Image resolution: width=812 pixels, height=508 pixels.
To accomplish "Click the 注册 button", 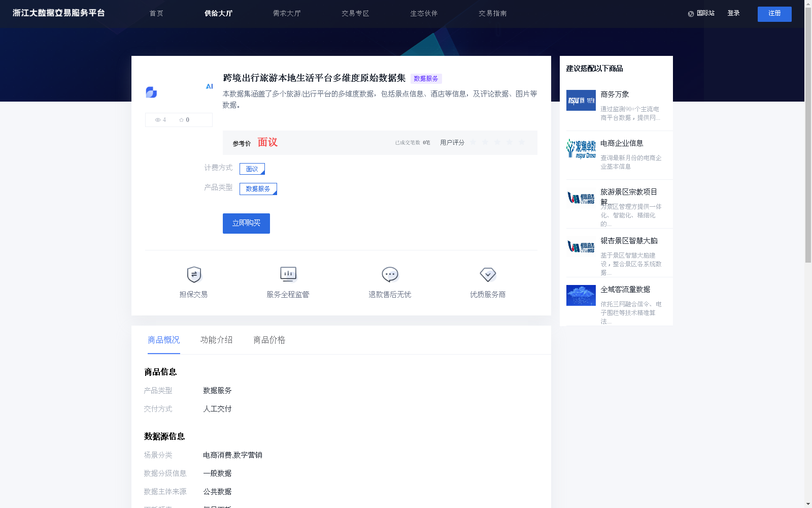I will click(x=774, y=14).
